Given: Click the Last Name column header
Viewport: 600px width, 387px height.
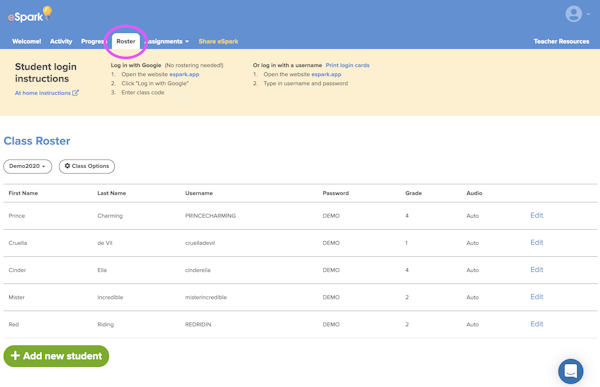Looking at the screenshot, I should 112,193.
